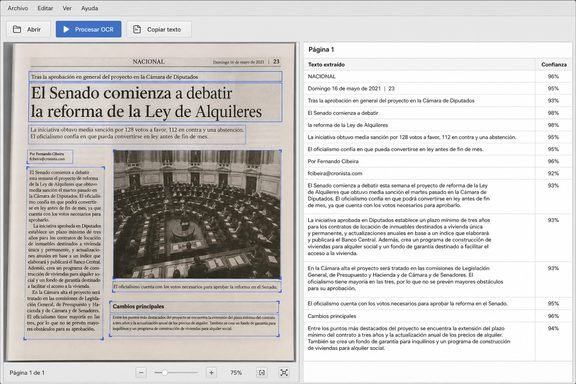Select the fcibeira@cronista.com row

(x=438, y=173)
